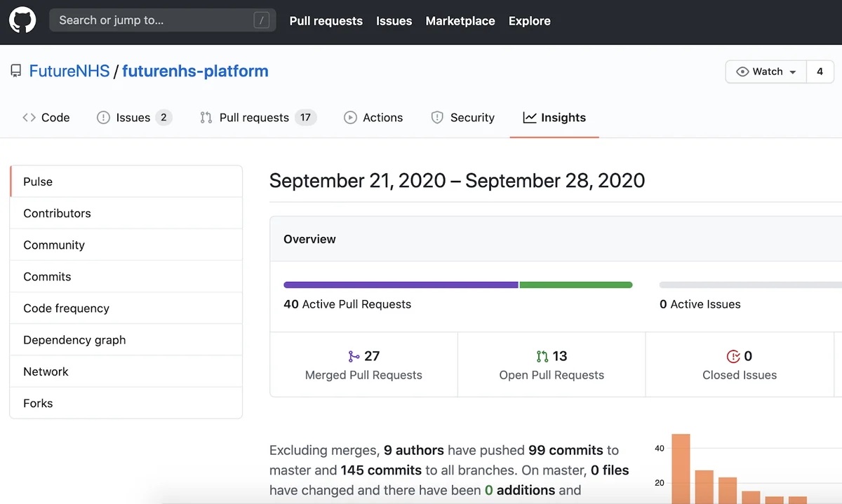The image size is (842, 504).
Task: Switch to the repository Pull requests tab
Action: pyautogui.click(x=258, y=118)
